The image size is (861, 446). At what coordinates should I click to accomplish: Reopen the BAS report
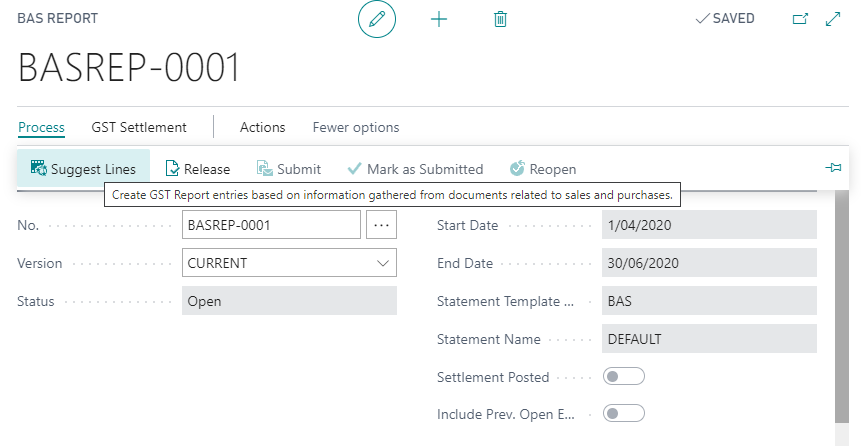pos(543,169)
